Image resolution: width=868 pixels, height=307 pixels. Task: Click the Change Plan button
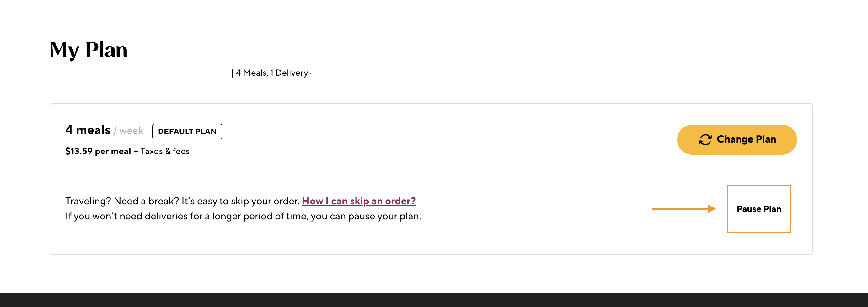pos(737,139)
